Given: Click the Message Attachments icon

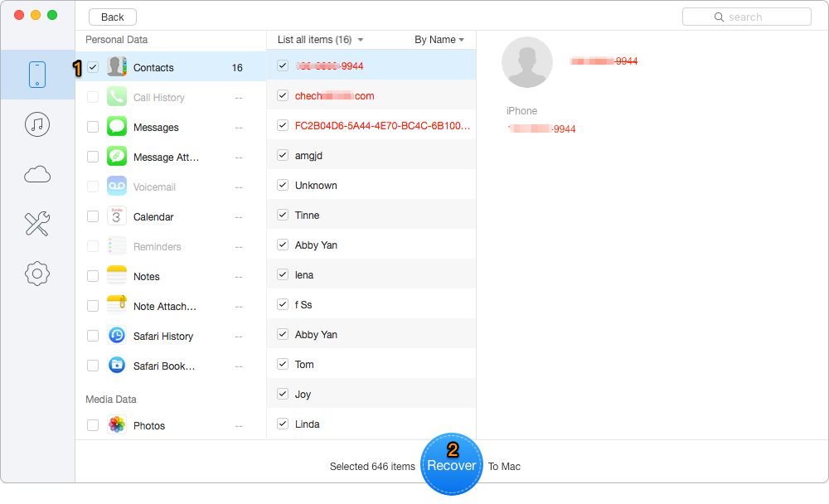Looking at the screenshot, I should point(117,157).
